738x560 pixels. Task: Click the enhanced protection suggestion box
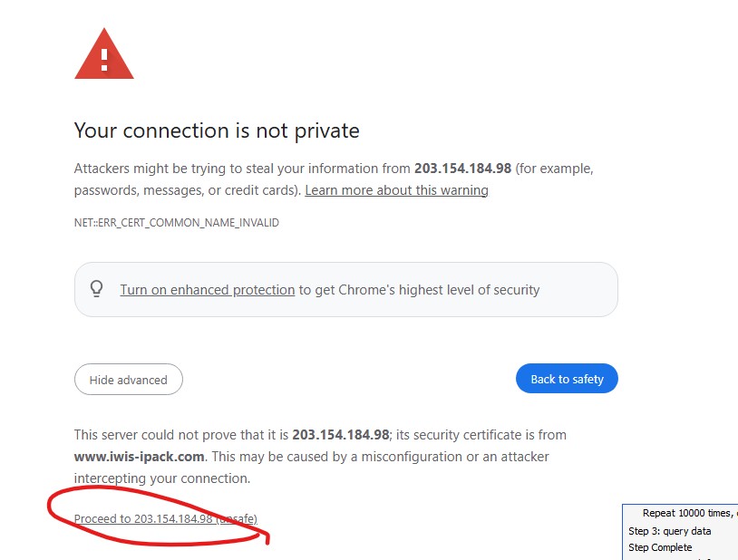pyautogui.click(x=580, y=290)
